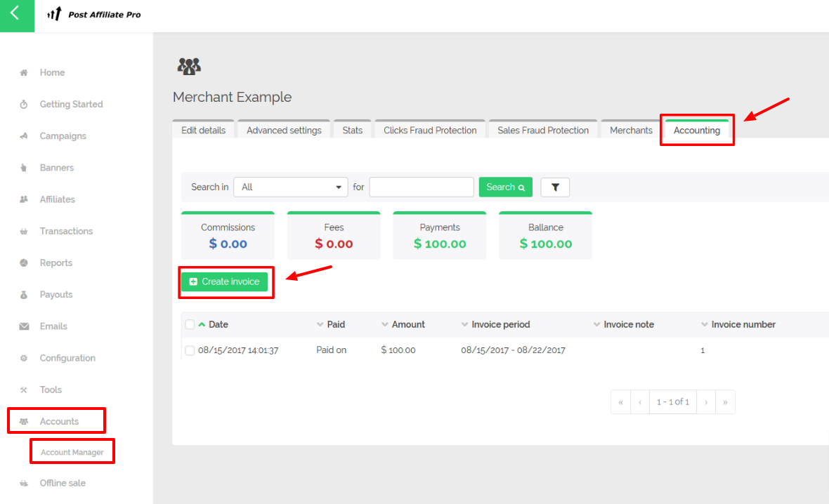Click the filter funnel icon
829x504 pixels.
555,187
